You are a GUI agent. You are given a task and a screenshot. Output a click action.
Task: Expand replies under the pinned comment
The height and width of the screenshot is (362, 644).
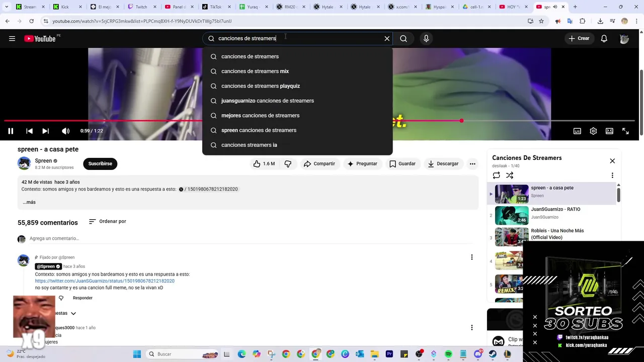[x=65, y=313]
